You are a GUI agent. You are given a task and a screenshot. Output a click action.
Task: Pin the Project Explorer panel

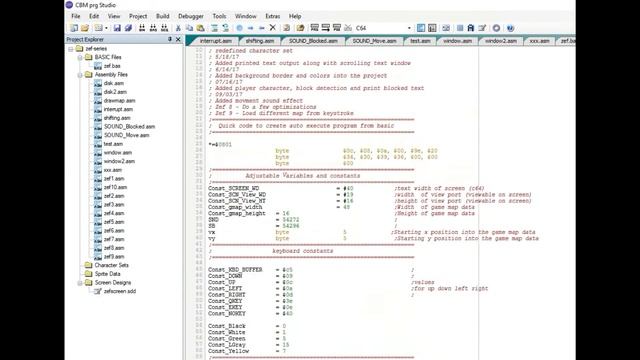(x=170, y=39)
